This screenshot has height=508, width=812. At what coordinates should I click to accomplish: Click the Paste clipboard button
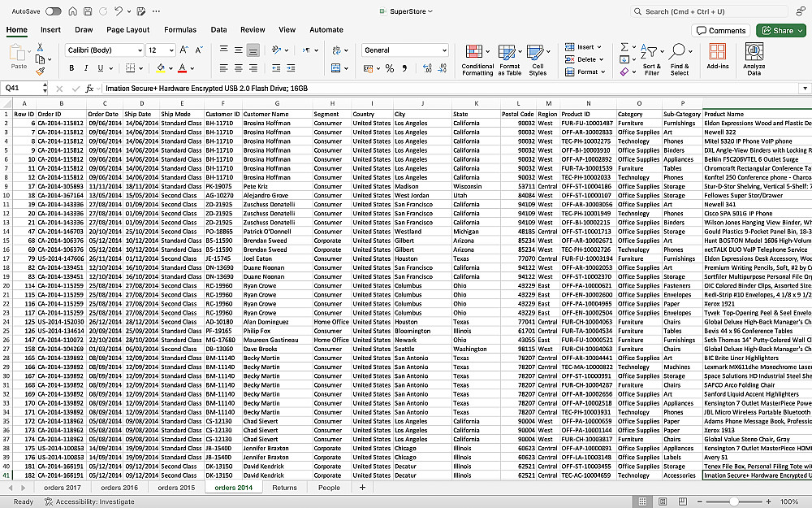pyautogui.click(x=18, y=56)
